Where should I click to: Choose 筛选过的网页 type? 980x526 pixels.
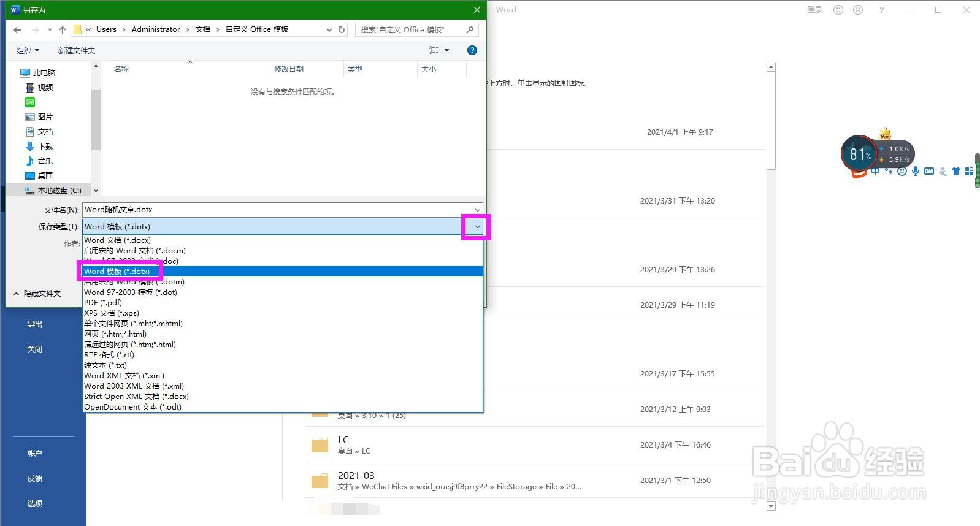click(x=283, y=344)
